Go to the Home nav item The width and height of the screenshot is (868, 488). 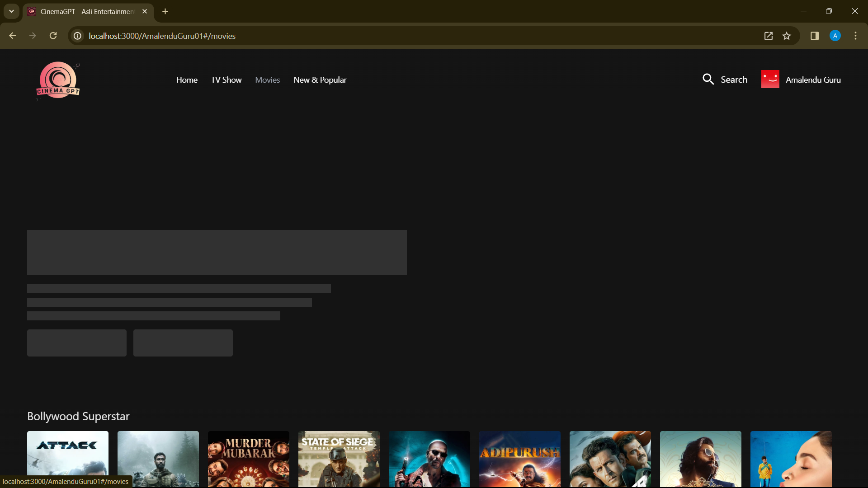pos(187,80)
